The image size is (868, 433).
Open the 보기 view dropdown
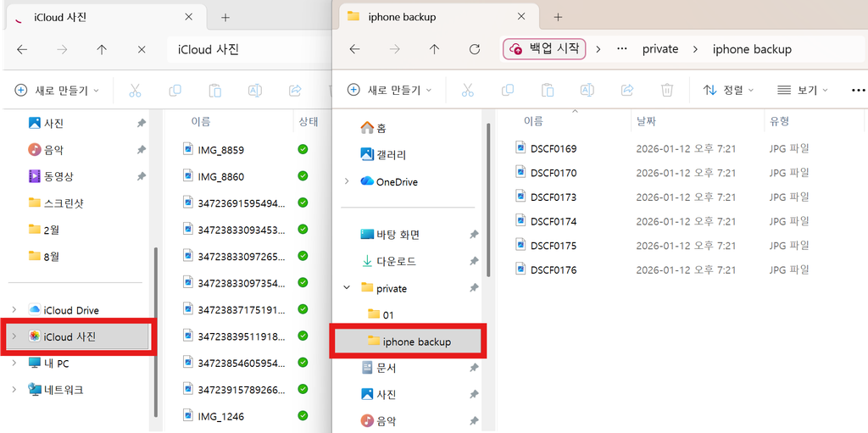[x=803, y=91]
